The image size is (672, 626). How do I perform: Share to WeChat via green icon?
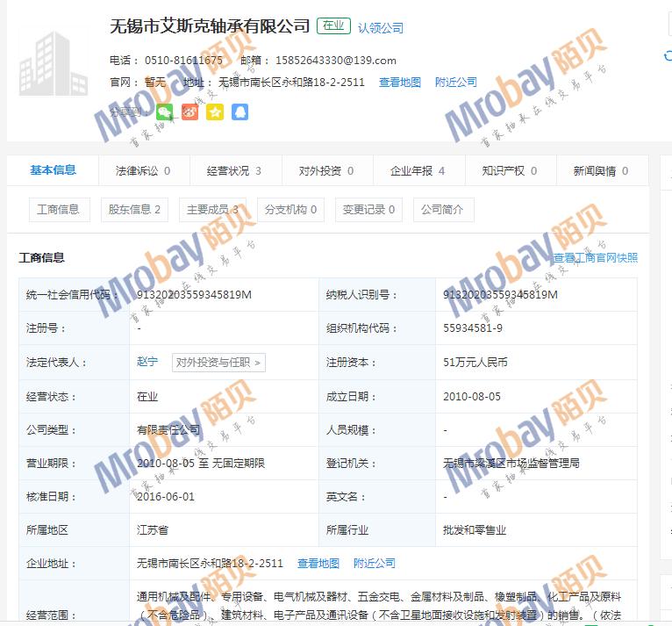tap(165, 112)
